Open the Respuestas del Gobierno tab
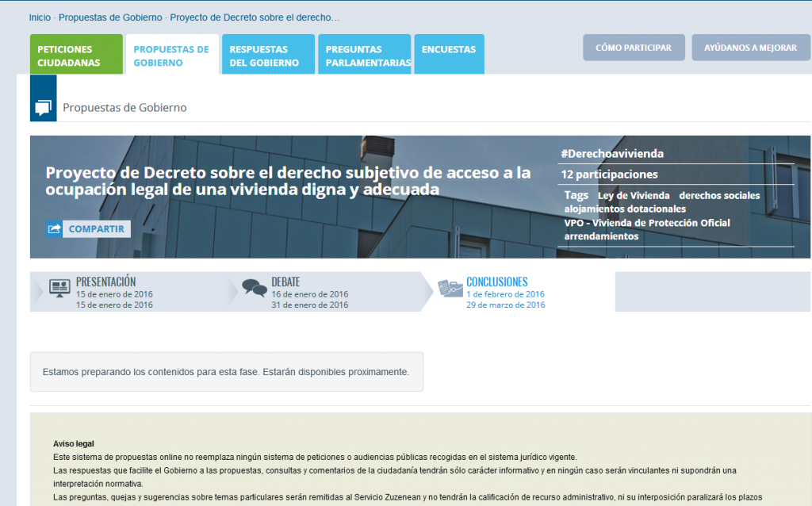Viewport: 812px width, 506px height. point(268,54)
